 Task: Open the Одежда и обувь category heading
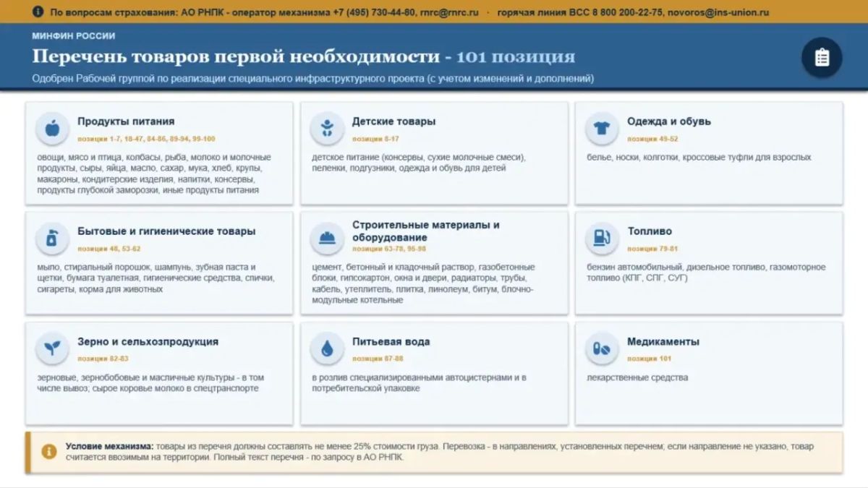point(668,121)
